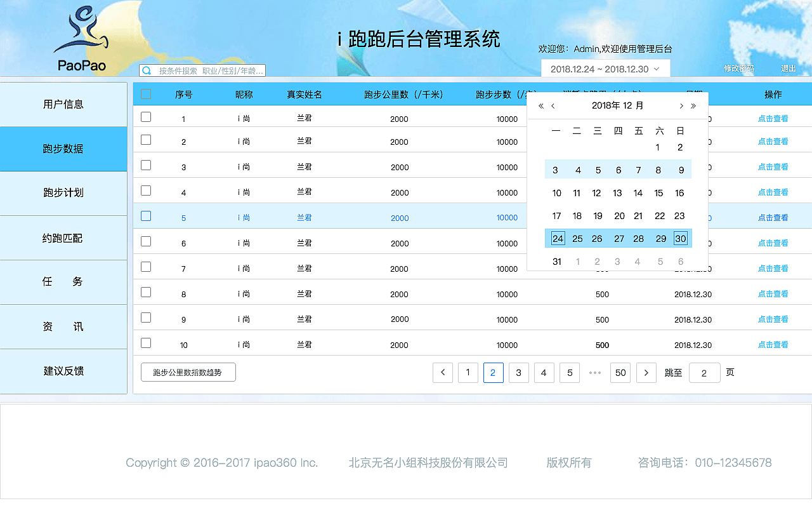Click page number 3 in pagination
Viewport: 812px width, 508px height.
(x=519, y=373)
